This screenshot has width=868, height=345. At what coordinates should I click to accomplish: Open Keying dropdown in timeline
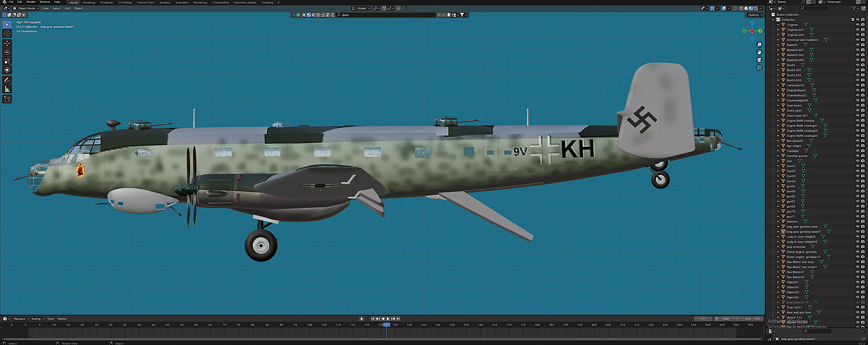click(38, 319)
